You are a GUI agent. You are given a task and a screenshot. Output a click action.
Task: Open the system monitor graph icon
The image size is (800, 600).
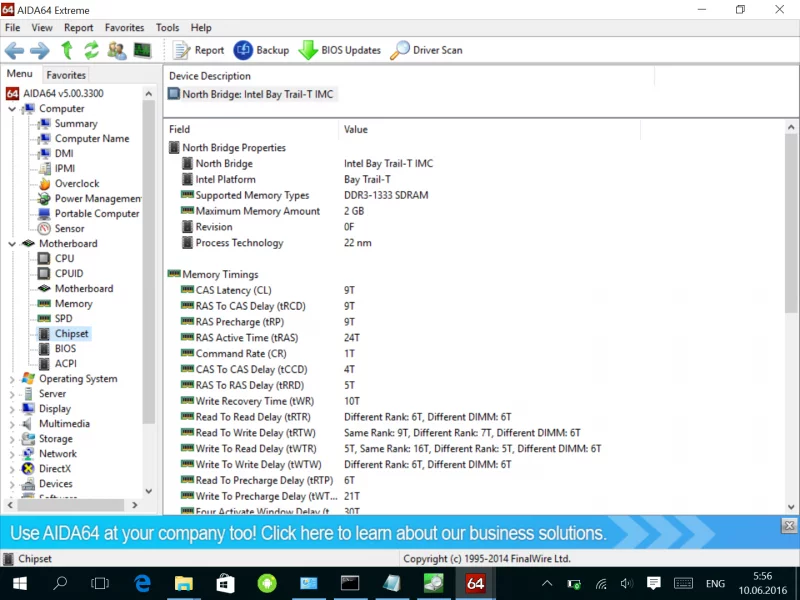142,50
